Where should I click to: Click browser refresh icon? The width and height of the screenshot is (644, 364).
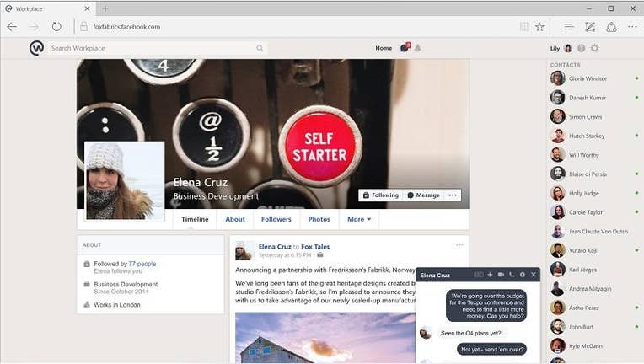[x=56, y=27]
